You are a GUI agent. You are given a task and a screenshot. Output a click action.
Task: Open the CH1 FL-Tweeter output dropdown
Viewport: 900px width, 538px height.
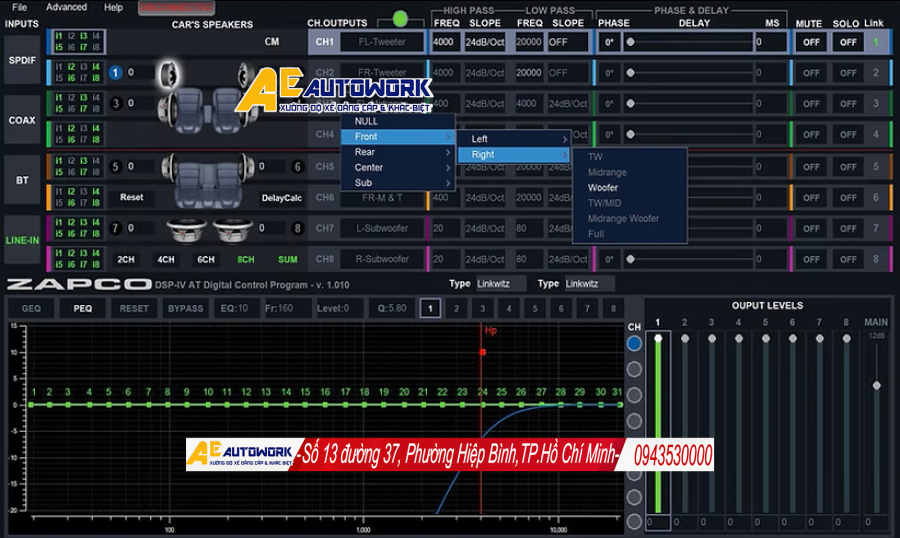382,42
